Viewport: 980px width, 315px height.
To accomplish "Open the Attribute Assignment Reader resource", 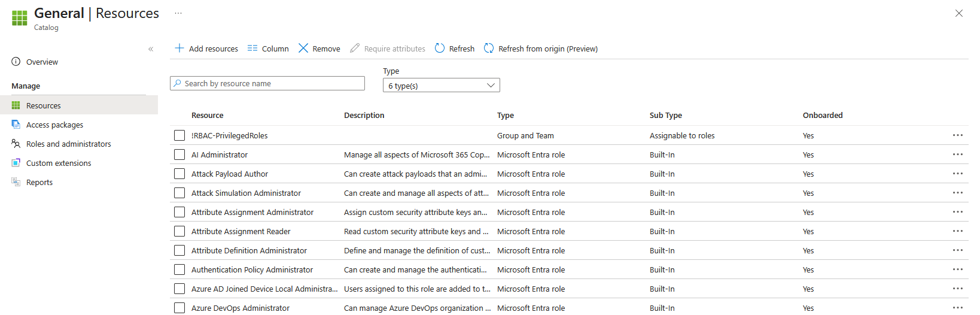I will click(x=241, y=231).
